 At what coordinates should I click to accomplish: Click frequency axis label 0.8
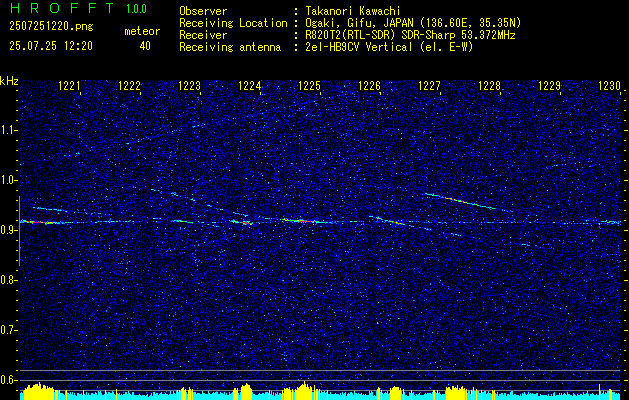click(x=7, y=280)
